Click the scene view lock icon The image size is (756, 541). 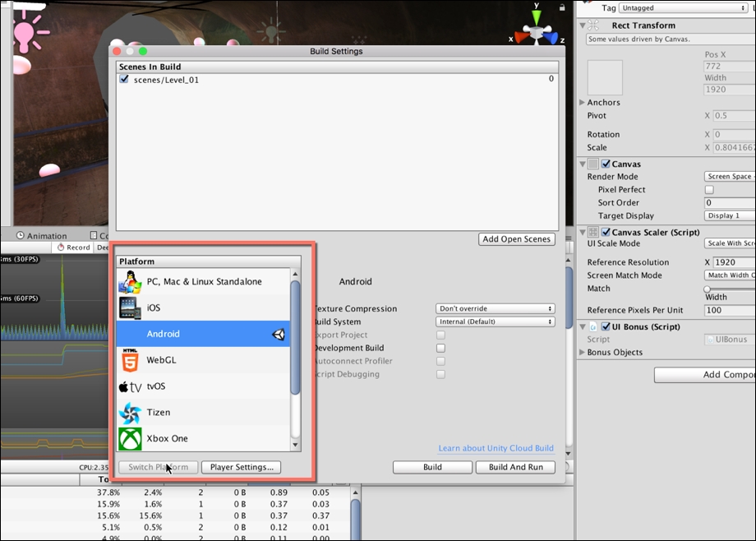pos(562,7)
